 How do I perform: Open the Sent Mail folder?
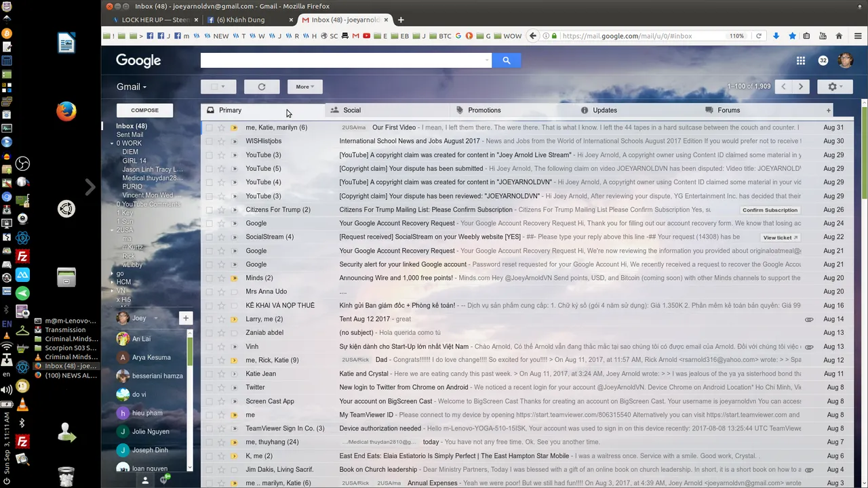coord(130,135)
